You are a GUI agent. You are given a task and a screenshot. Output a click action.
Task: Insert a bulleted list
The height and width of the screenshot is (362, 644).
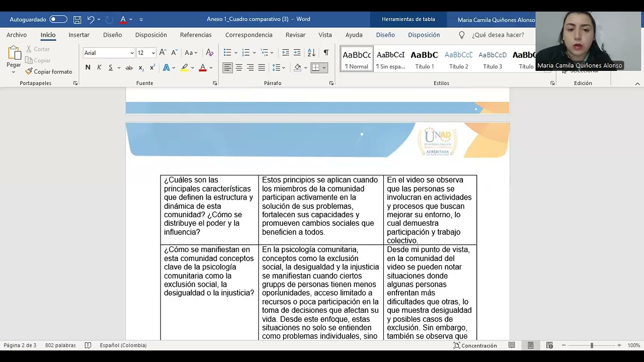pyautogui.click(x=227, y=52)
